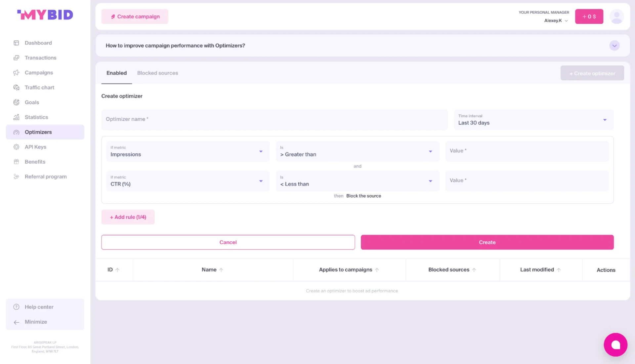Image resolution: width=635 pixels, height=364 pixels.
Task: Focus the Optimizer name field
Action: coord(275,119)
